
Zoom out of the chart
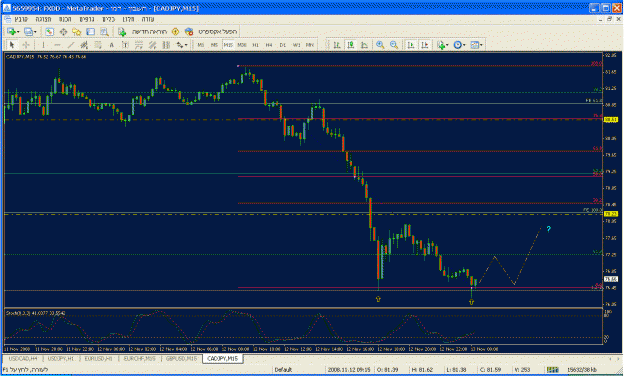[394, 45]
